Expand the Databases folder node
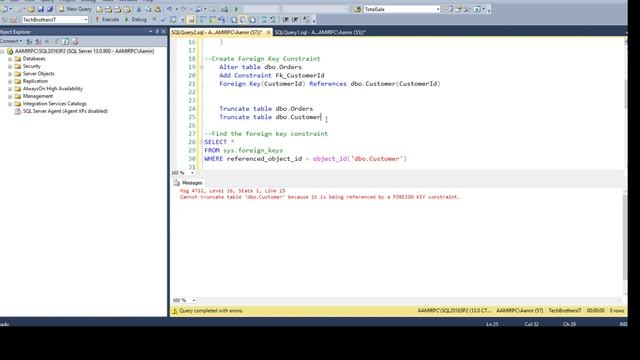640x360 pixels. (10, 59)
